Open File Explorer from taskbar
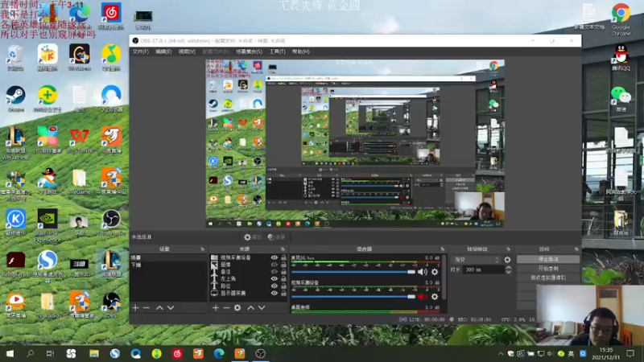 pos(94,353)
